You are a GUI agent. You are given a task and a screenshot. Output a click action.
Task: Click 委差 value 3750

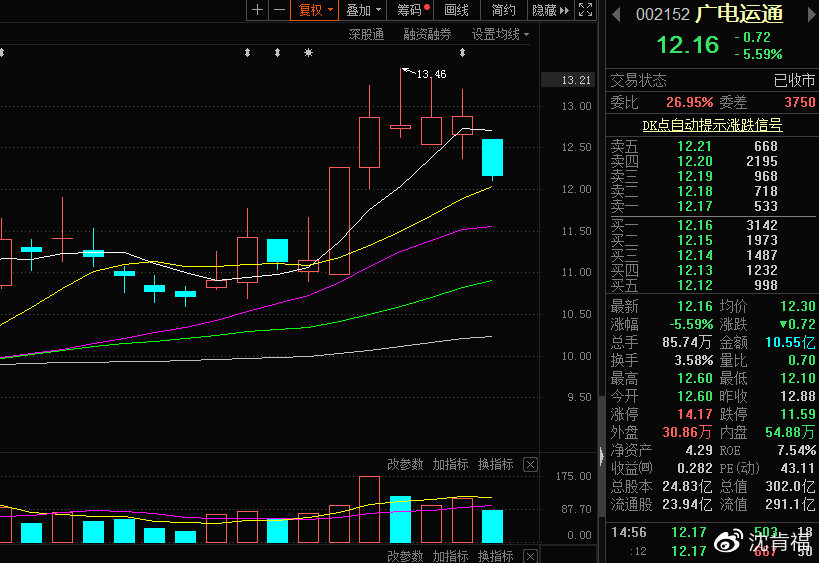pyautogui.click(x=800, y=102)
